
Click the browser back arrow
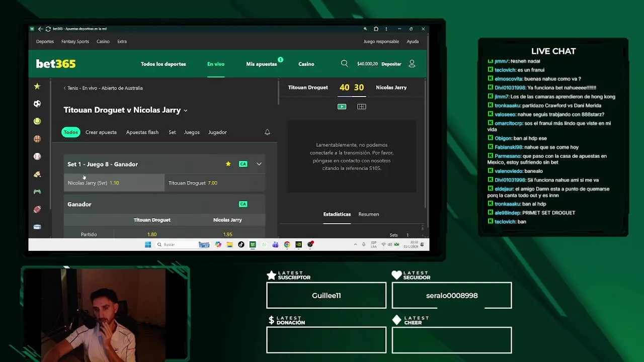pos(40,29)
